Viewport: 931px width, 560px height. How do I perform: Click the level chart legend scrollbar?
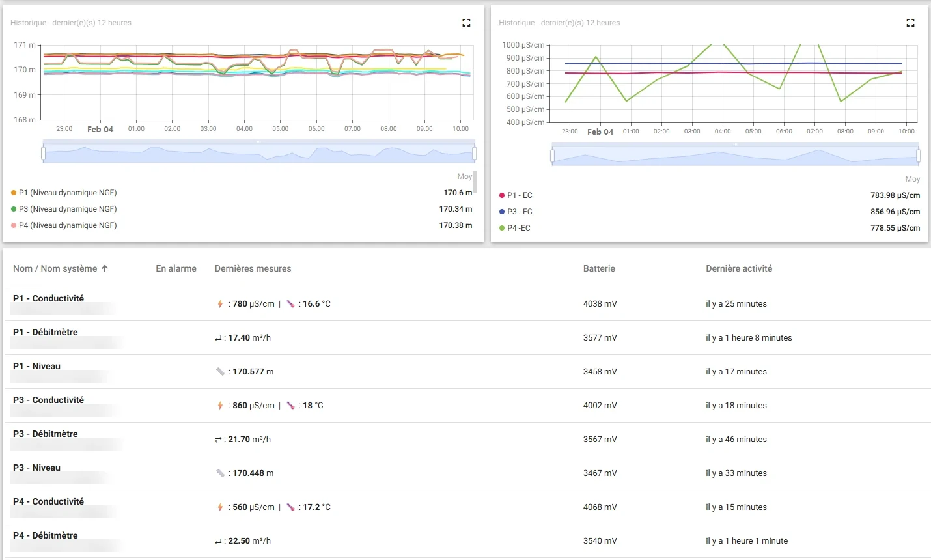point(475,182)
